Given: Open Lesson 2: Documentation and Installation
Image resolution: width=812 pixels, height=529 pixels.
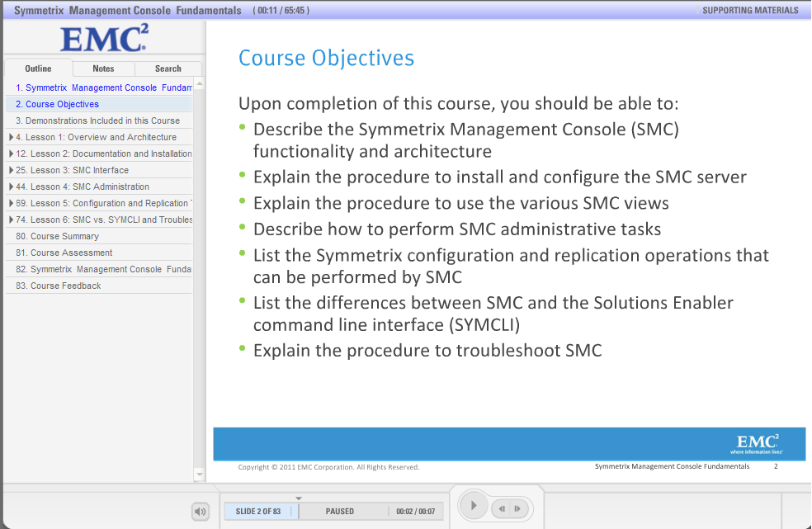Looking at the screenshot, I should pyautogui.click(x=104, y=154).
